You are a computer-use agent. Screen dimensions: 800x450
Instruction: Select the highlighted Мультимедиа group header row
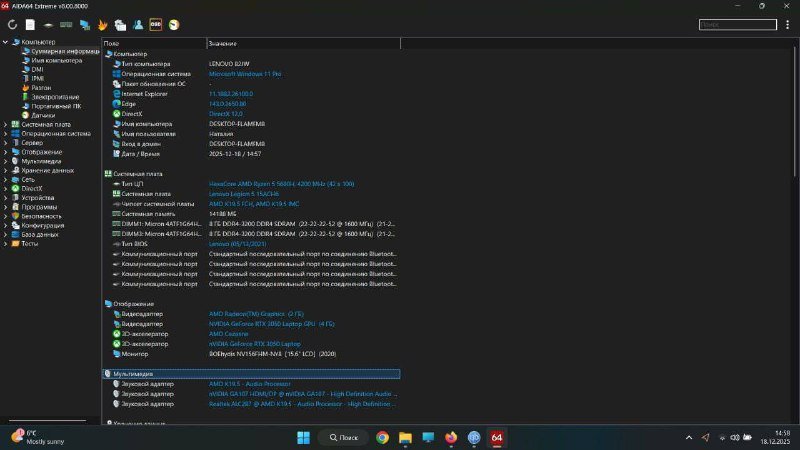click(251, 374)
